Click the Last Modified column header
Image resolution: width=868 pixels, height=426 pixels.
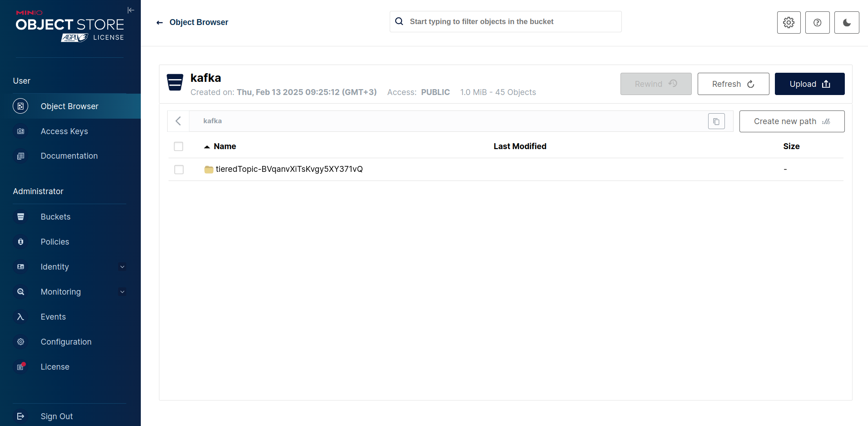(520, 146)
